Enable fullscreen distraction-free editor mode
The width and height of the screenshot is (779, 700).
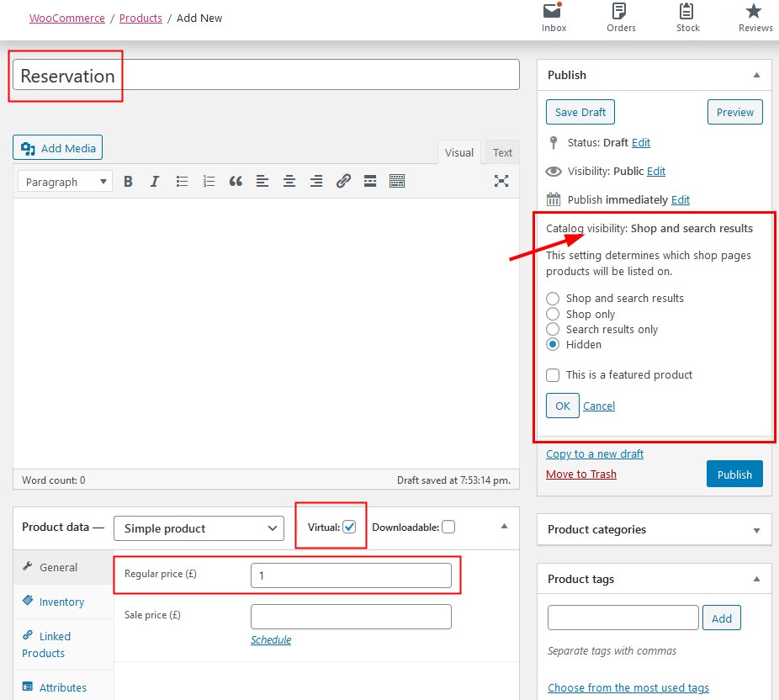[x=501, y=181]
